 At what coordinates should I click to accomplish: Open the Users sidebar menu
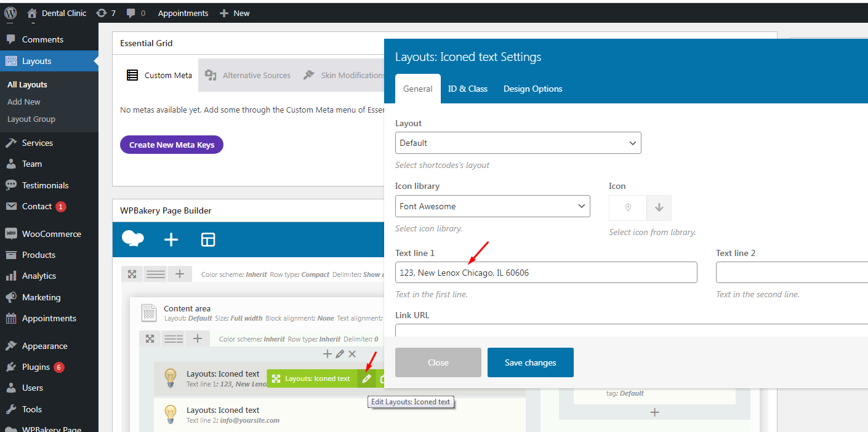[49, 388]
